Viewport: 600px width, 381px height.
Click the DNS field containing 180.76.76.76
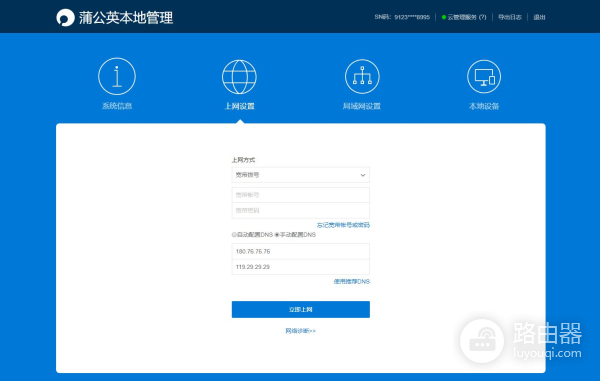300,251
